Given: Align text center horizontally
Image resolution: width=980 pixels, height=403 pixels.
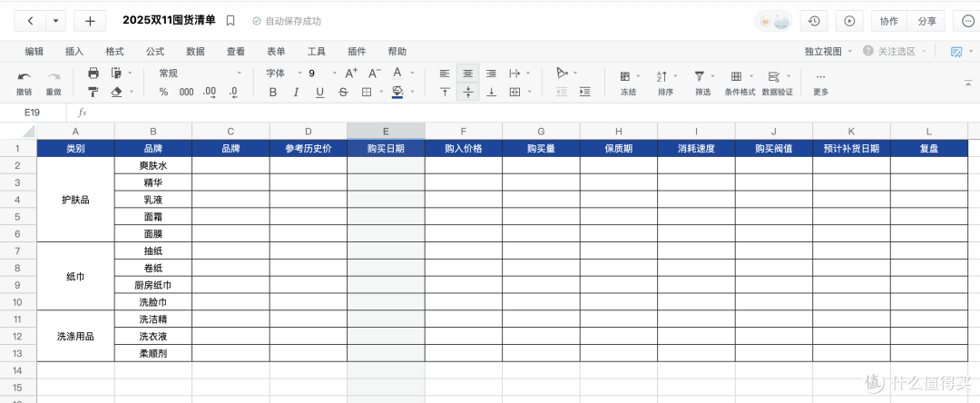Looking at the screenshot, I should (x=468, y=74).
